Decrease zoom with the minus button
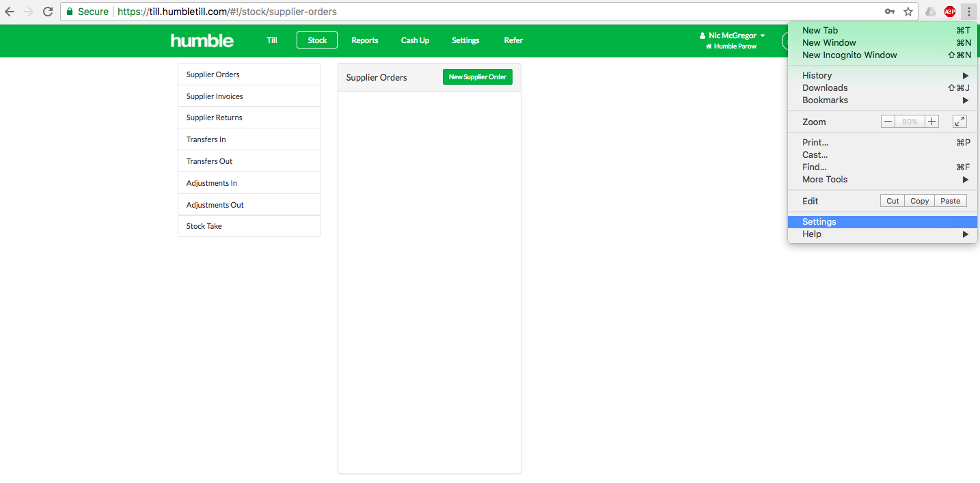980x483 pixels. point(888,122)
